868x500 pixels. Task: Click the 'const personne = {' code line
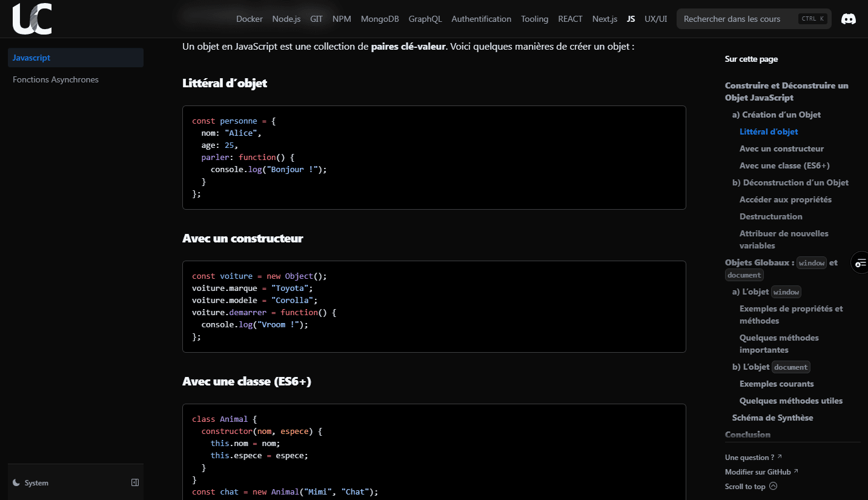pos(234,121)
